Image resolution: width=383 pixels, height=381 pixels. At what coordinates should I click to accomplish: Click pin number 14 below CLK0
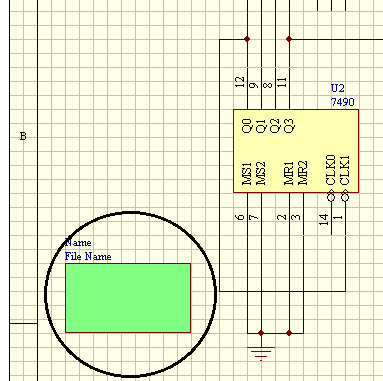pos(324,220)
